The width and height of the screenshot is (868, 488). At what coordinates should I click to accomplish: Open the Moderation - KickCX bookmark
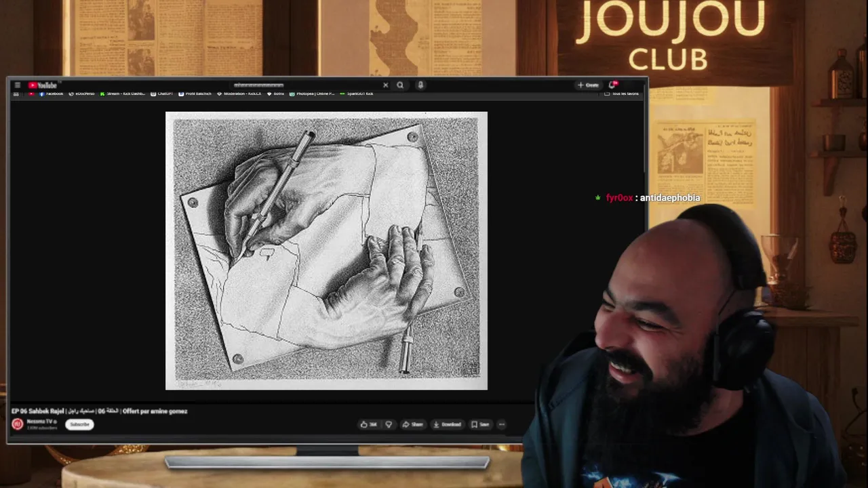[239, 94]
